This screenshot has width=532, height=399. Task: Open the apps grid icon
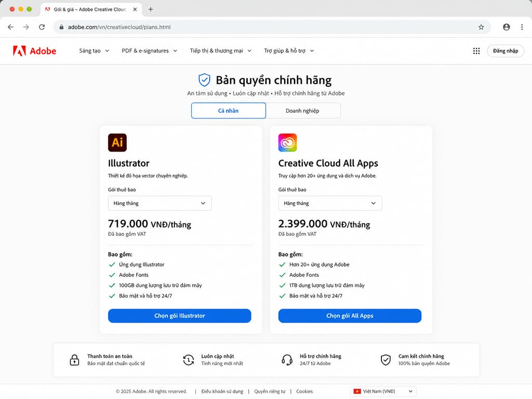[x=476, y=51]
